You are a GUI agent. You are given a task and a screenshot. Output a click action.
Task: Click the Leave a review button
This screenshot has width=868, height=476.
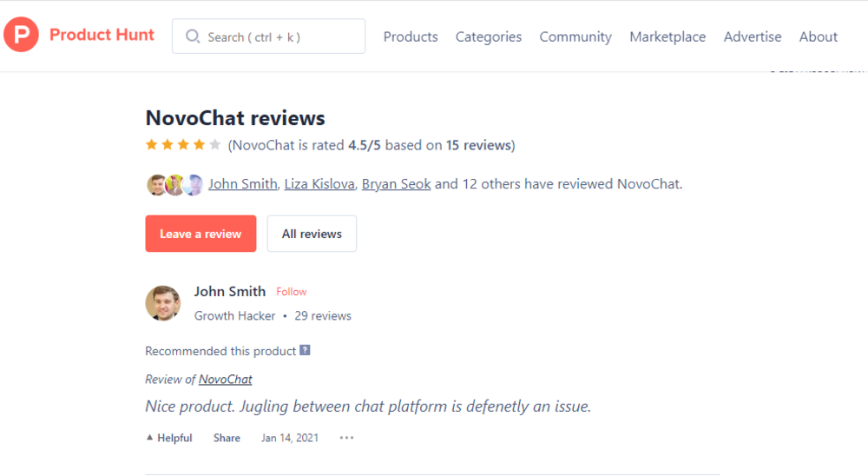201,234
